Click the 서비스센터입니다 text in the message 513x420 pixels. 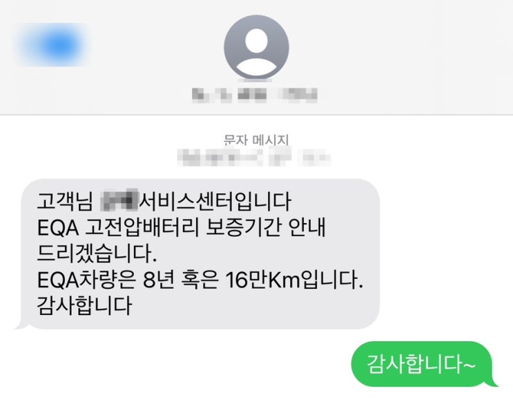[x=215, y=201]
